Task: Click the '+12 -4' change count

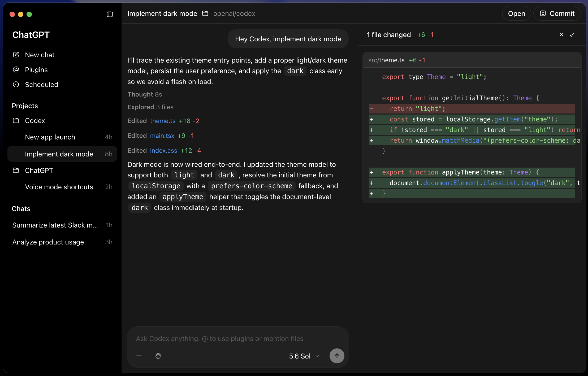Action: pos(191,151)
